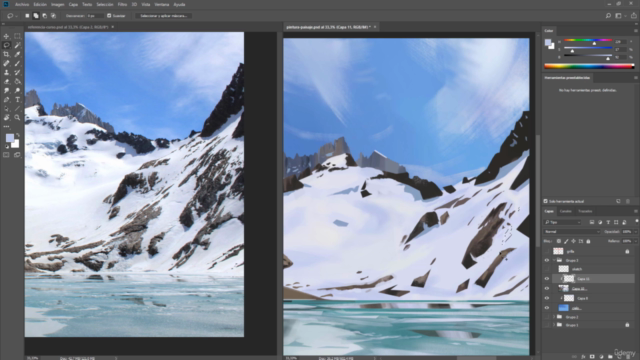Select the Clone Stamp tool
This screenshot has height=360, width=640.
(x=7, y=72)
